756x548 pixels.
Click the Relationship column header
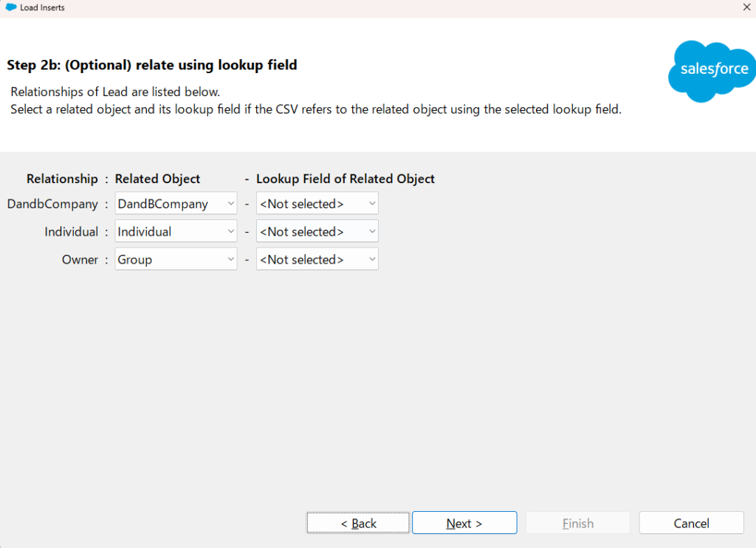(62, 179)
